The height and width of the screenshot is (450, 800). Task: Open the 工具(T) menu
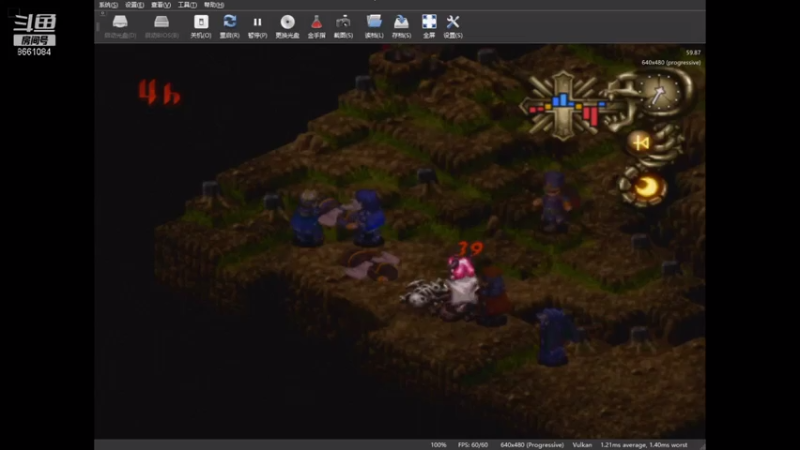187,5
